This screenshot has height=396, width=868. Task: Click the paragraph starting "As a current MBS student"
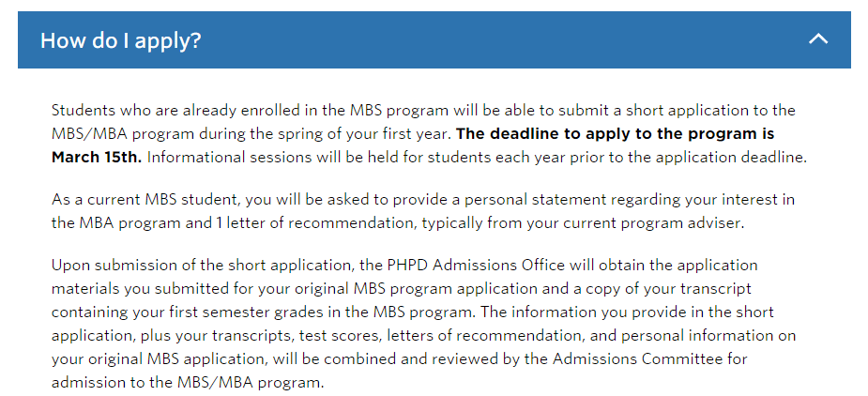(422, 211)
